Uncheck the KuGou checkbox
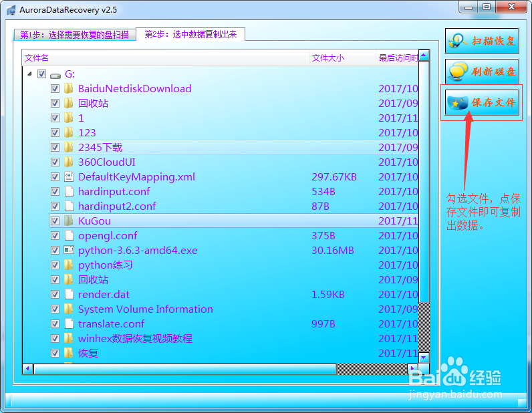Image resolution: width=532 pixels, height=413 pixels. point(55,221)
